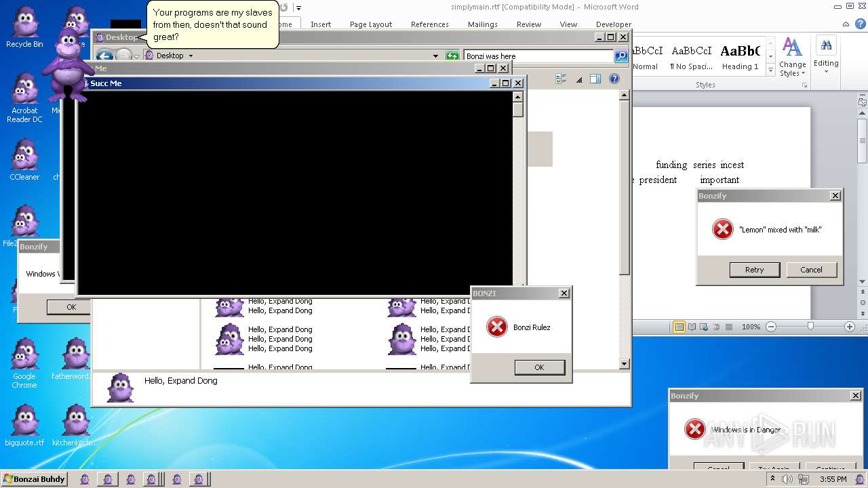Click Zoom In plus button in Word
Viewport: 868px width, 488px height.
tap(849, 327)
